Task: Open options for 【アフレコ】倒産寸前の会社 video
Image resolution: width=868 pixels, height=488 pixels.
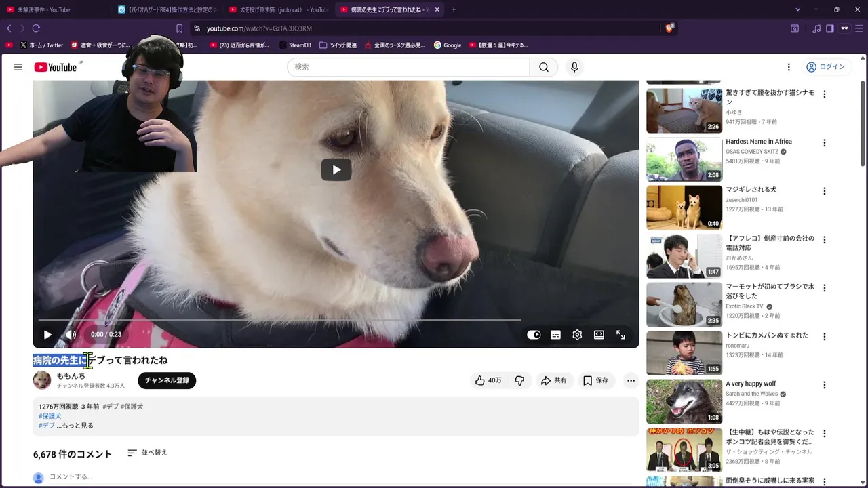Action: click(825, 240)
